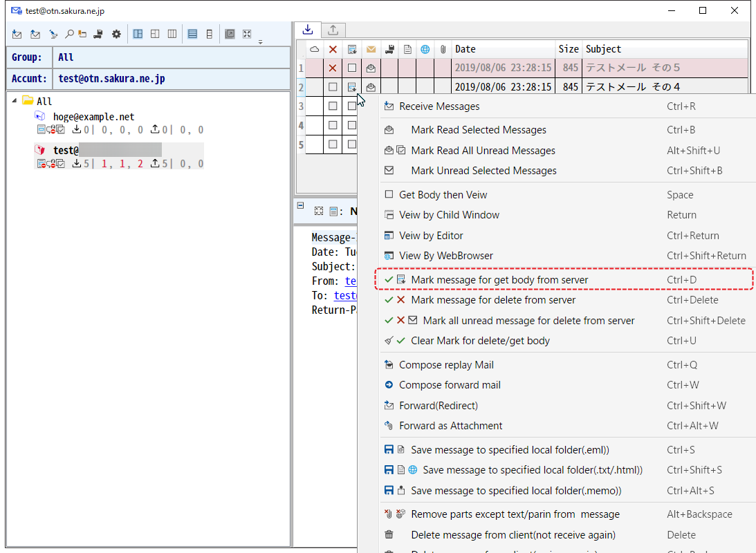Click the list view toolbar icon
Image resolution: width=756 pixels, height=553 pixels.
tap(192, 34)
